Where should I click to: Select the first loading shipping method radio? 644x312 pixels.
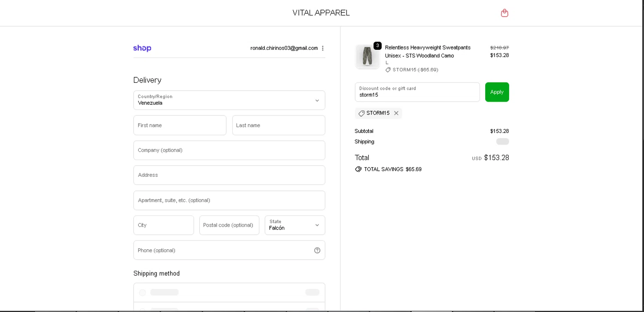pos(143,292)
